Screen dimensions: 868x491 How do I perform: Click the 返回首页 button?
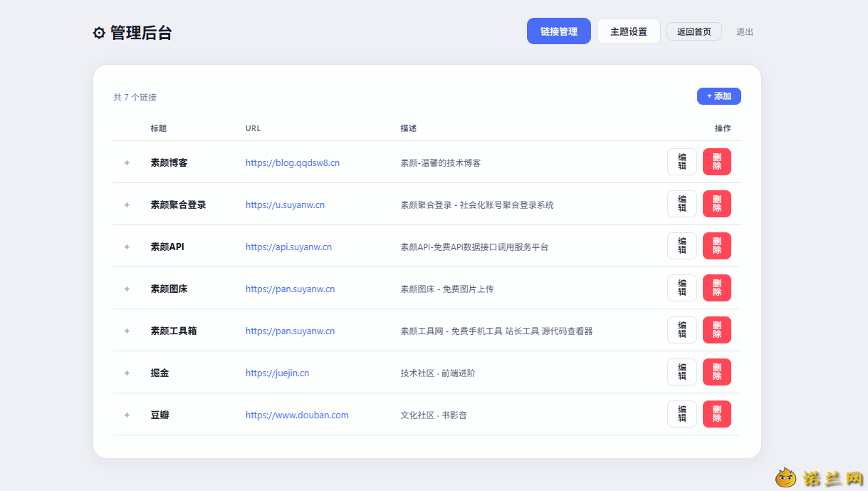click(x=694, y=31)
